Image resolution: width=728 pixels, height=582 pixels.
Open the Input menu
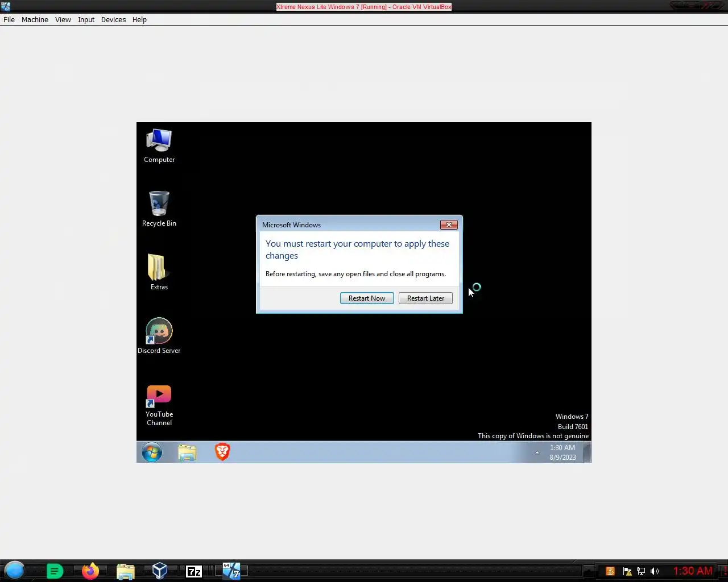[86, 19]
